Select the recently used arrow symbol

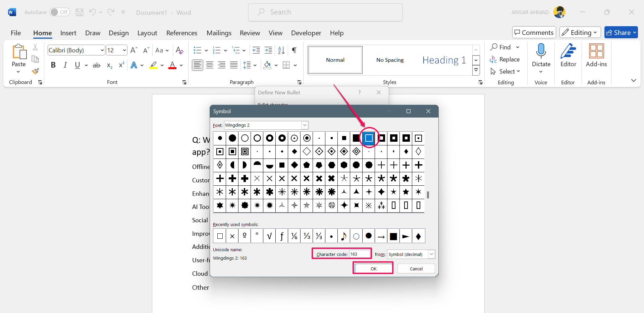click(381, 236)
